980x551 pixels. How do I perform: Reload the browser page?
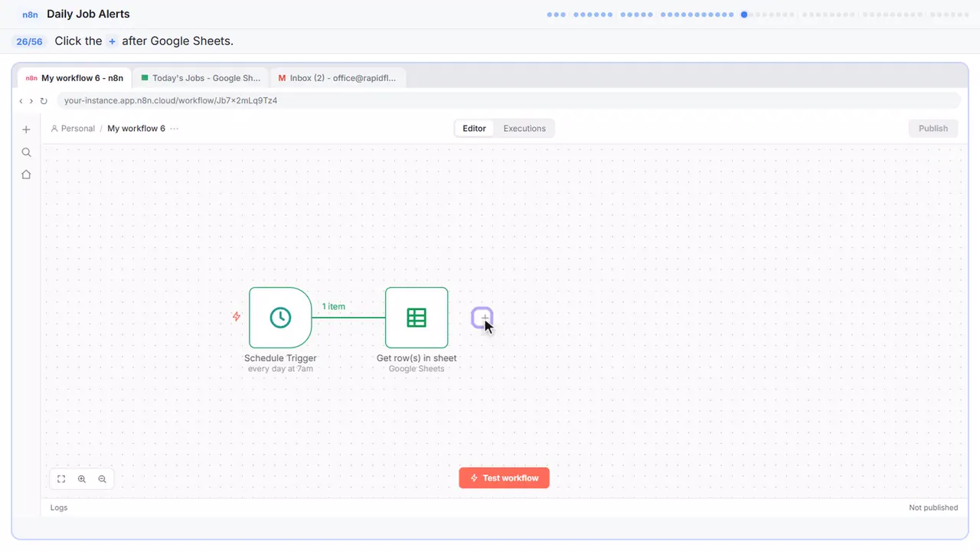pyautogui.click(x=44, y=101)
